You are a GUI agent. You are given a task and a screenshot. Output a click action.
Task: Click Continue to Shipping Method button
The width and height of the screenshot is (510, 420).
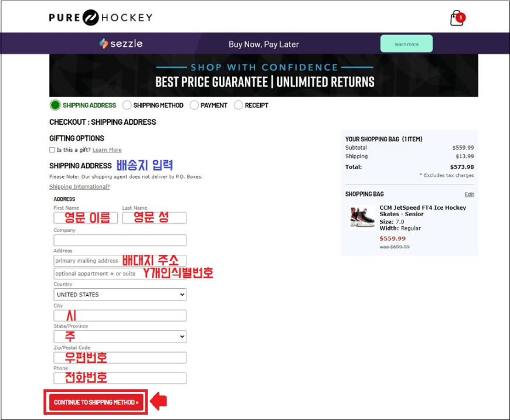pyautogui.click(x=96, y=402)
